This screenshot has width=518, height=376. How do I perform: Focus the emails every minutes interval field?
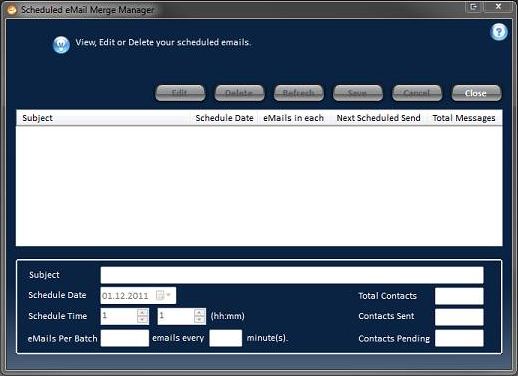pos(226,338)
